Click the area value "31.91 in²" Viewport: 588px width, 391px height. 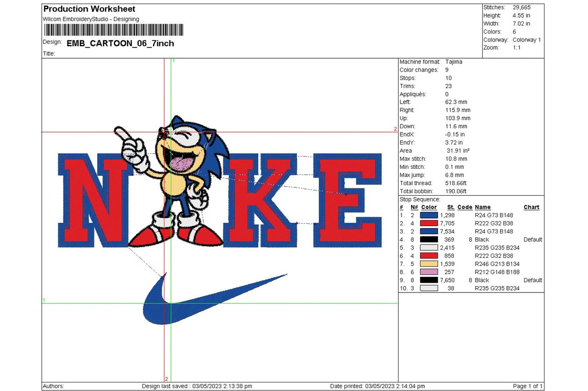[x=458, y=151]
